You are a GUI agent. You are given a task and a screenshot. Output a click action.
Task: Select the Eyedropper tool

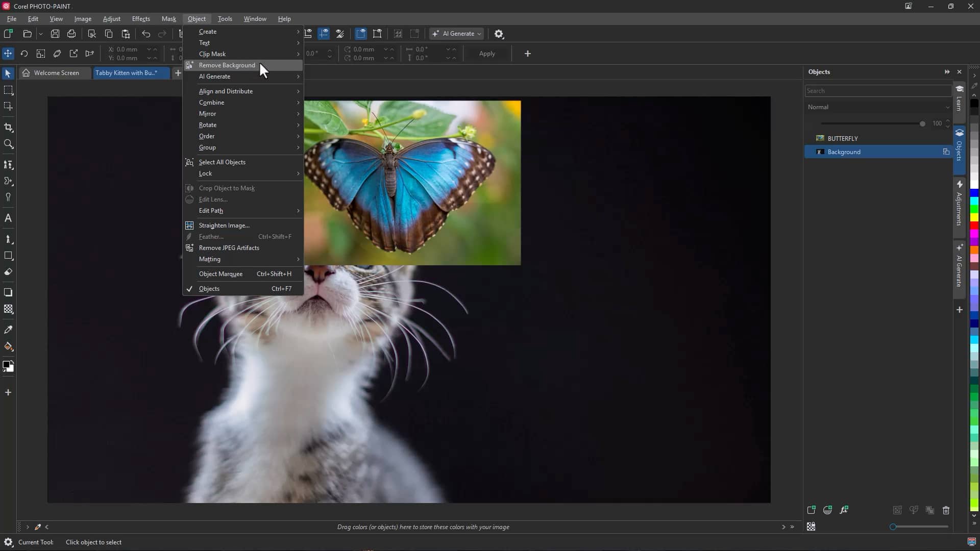pyautogui.click(x=8, y=330)
